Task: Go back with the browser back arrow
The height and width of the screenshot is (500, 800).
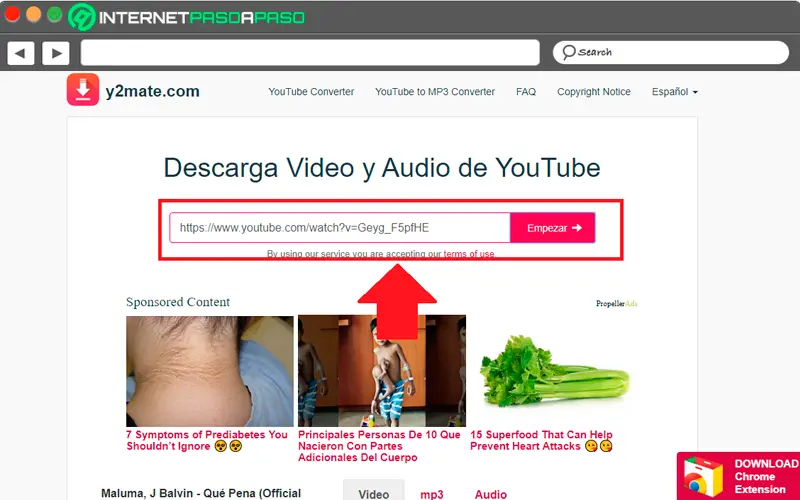Action: (20, 53)
